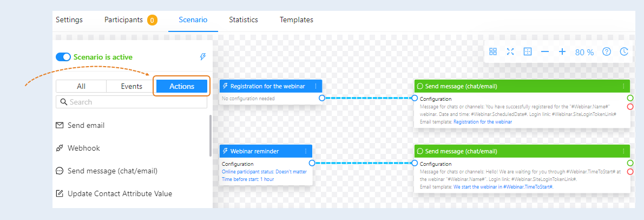Image resolution: width=644 pixels, height=220 pixels.
Task: Switch to the Statistics tab
Action: [244, 20]
